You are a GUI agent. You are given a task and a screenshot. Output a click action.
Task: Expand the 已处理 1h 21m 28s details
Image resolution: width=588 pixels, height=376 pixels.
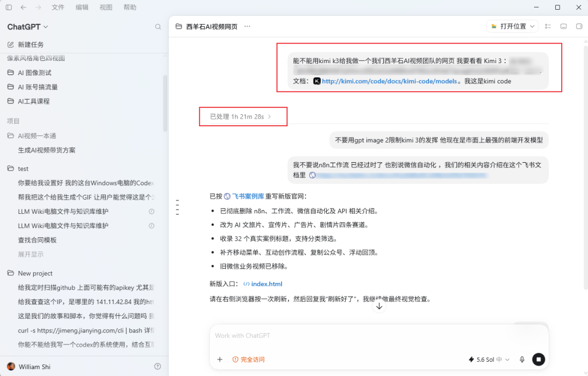[241, 116]
